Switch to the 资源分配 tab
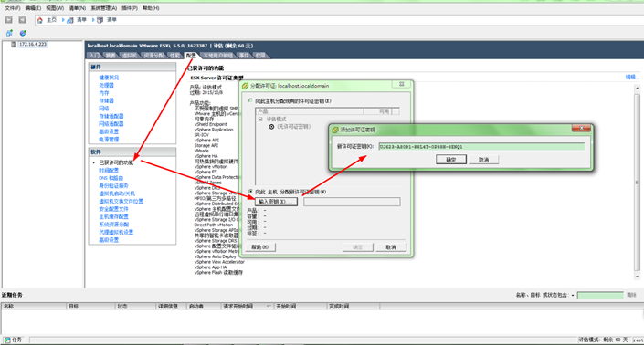The width and height of the screenshot is (644, 345). [x=153, y=56]
